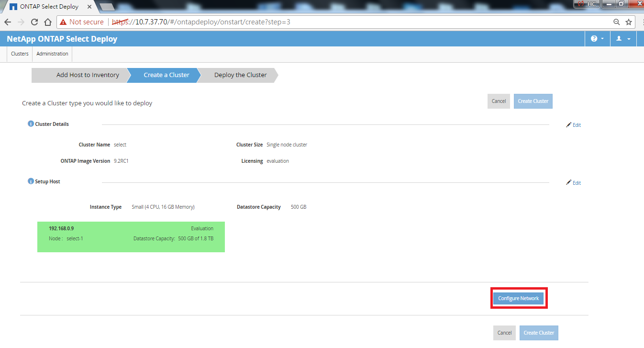Screen dimensions: 644x348
Task: Click 500 GB of 1.8 TB text
Action: click(196, 238)
